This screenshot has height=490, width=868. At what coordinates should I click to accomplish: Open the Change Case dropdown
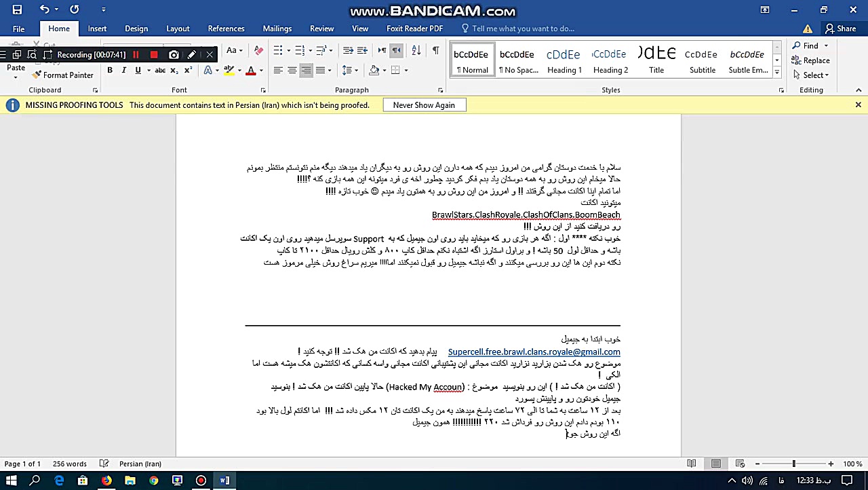(x=234, y=50)
